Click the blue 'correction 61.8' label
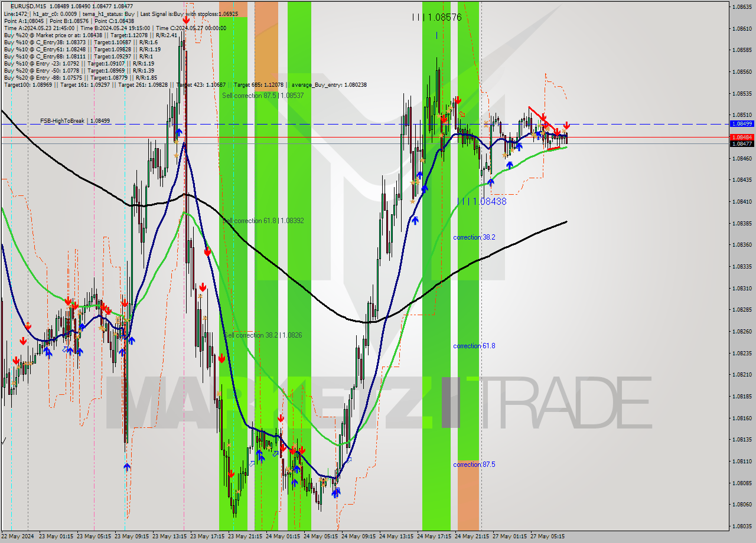Viewport: 756px width, 543px height. pos(474,346)
